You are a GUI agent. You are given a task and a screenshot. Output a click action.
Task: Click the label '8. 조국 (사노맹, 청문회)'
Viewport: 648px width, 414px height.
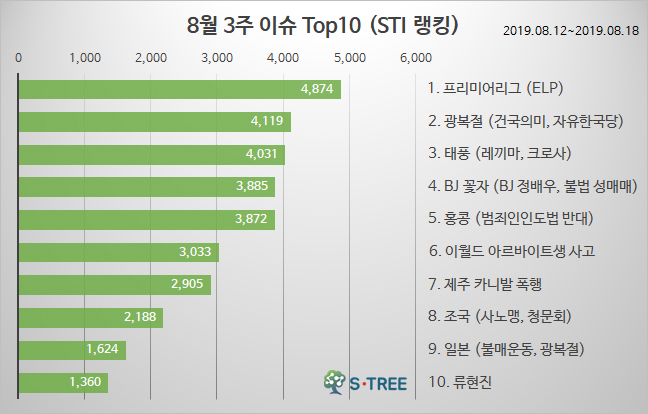[x=500, y=316]
